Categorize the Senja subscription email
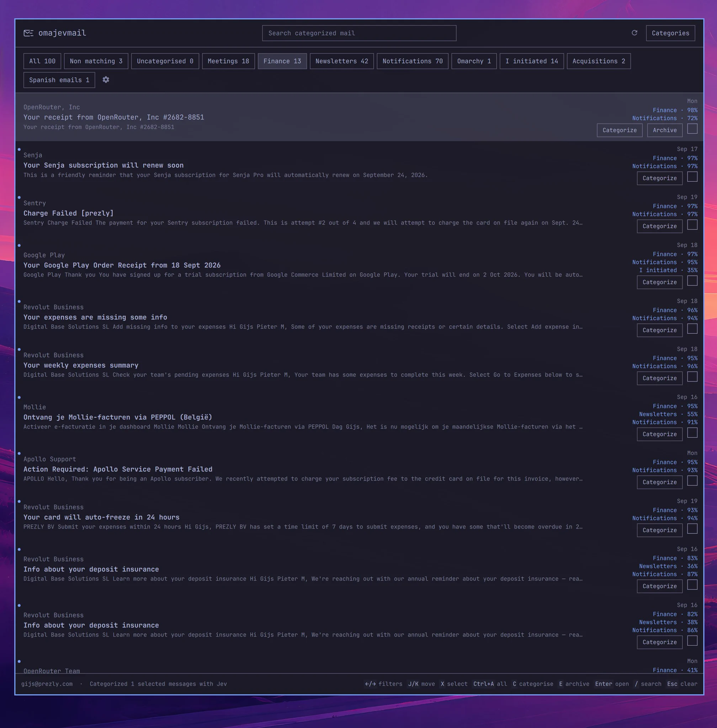This screenshot has height=728, width=717. pyautogui.click(x=659, y=178)
